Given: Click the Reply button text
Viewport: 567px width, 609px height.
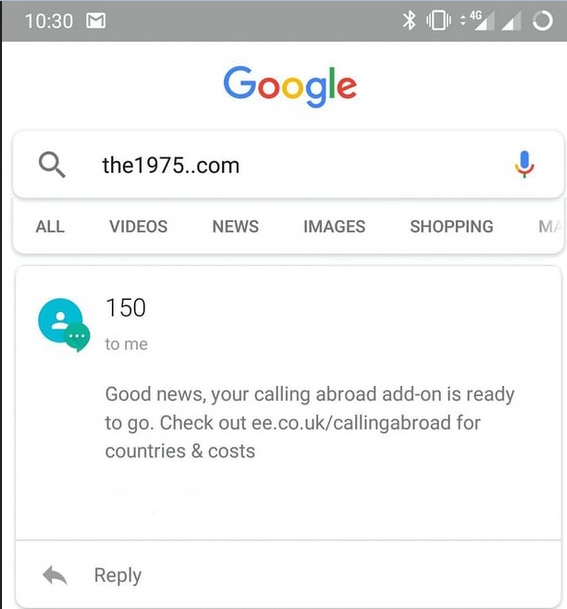Looking at the screenshot, I should tap(118, 575).
